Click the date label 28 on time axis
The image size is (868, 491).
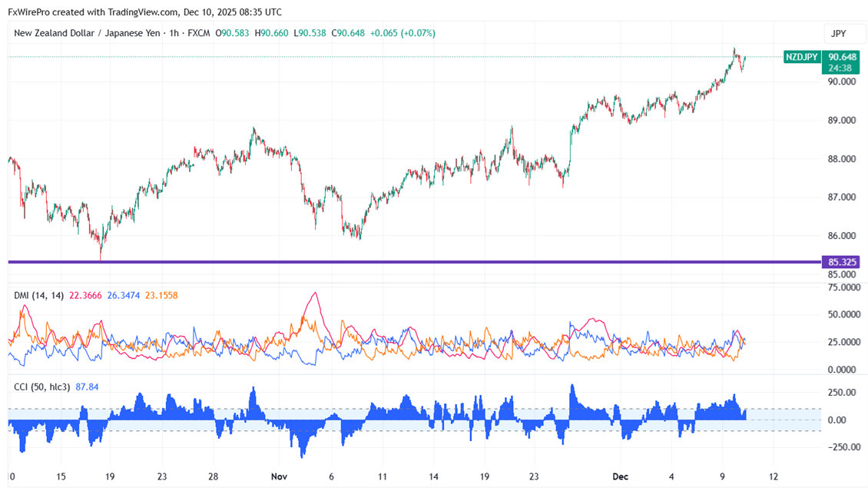coord(213,476)
